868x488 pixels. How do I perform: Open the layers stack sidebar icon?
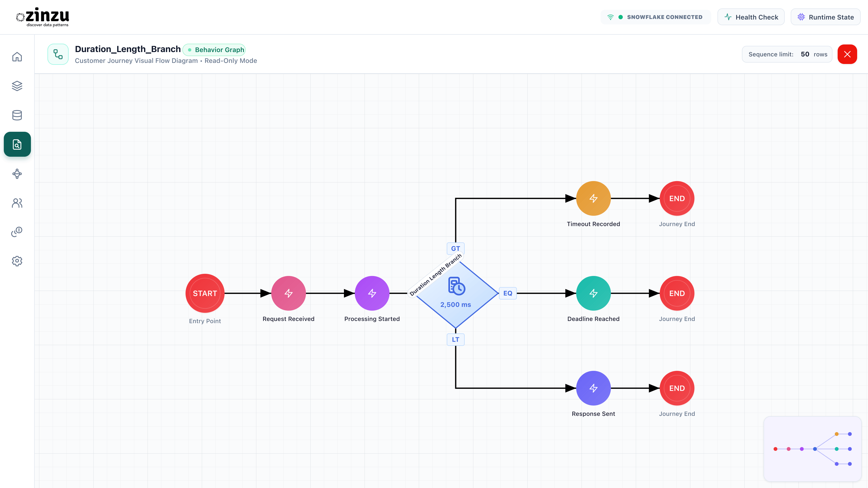(x=17, y=86)
